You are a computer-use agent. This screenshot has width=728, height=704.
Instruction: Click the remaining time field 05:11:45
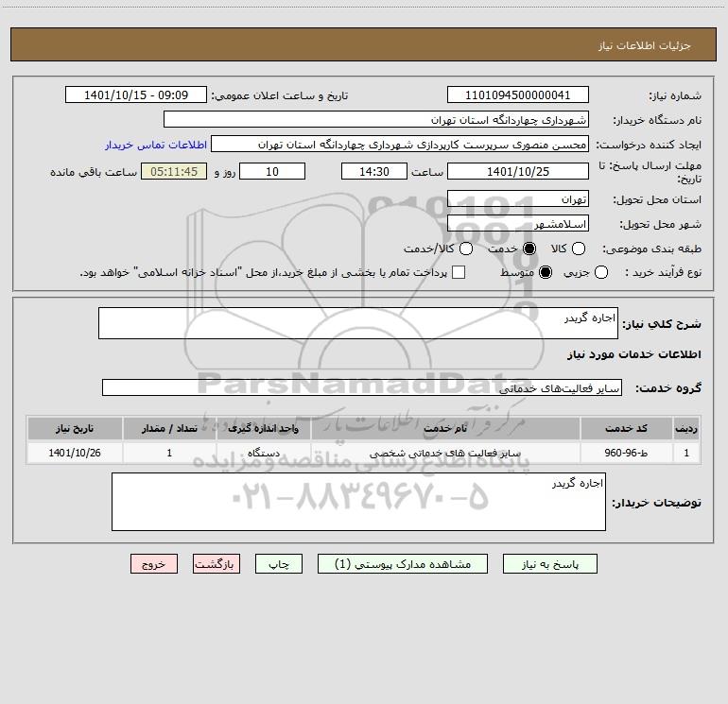tap(174, 171)
